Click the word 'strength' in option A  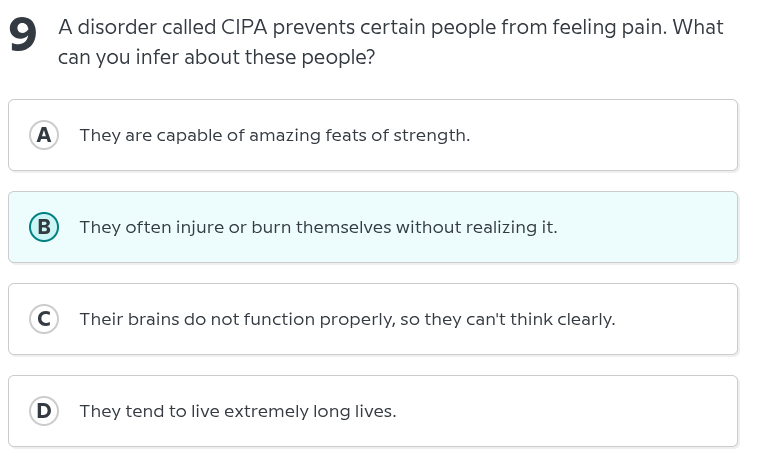[x=431, y=135]
